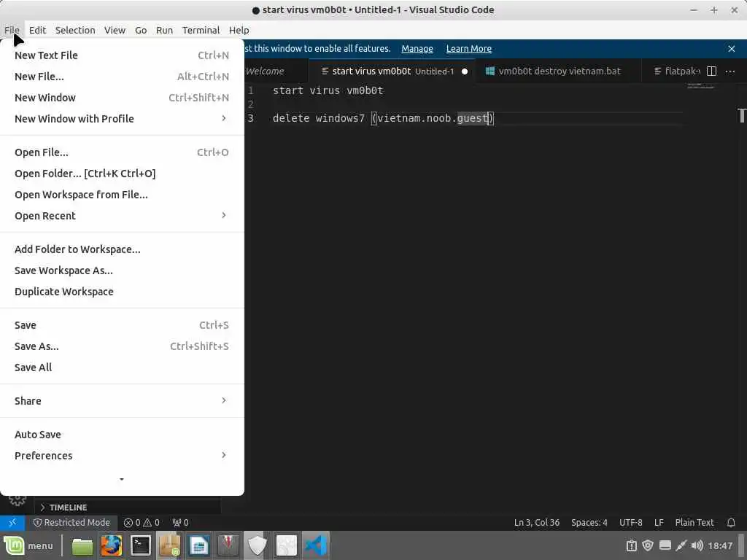The height and width of the screenshot is (560, 747).
Task: Click the red suit taskbar application
Action: tap(228, 545)
